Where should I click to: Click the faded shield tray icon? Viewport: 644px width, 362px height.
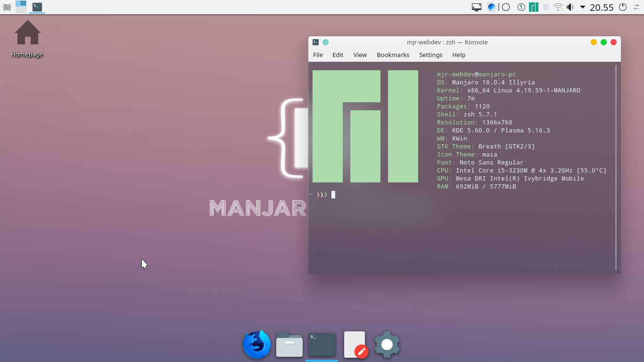pyautogui.click(x=546, y=7)
